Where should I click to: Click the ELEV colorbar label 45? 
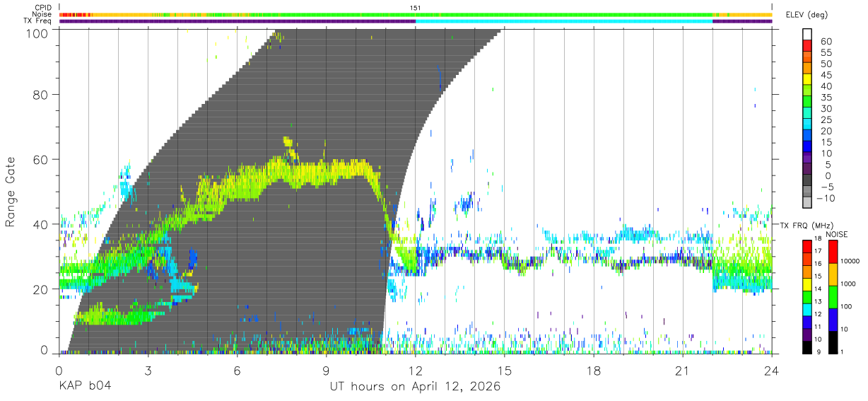click(826, 75)
